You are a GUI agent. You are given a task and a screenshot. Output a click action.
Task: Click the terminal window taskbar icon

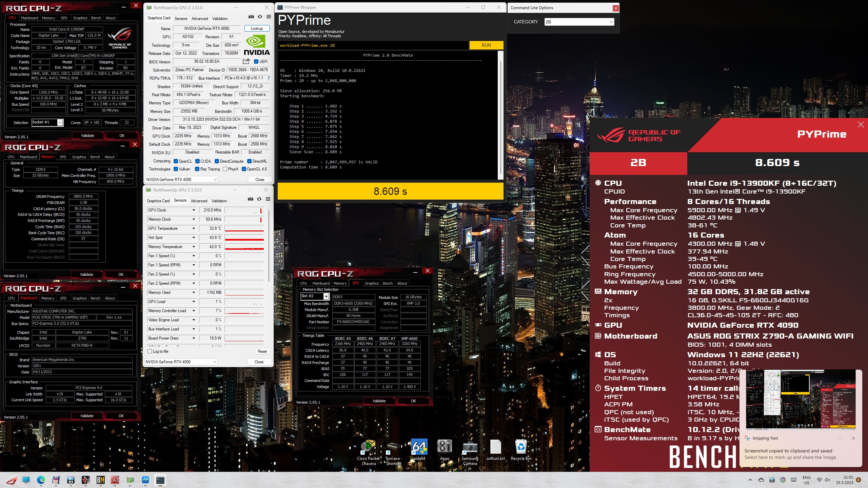click(x=160, y=480)
